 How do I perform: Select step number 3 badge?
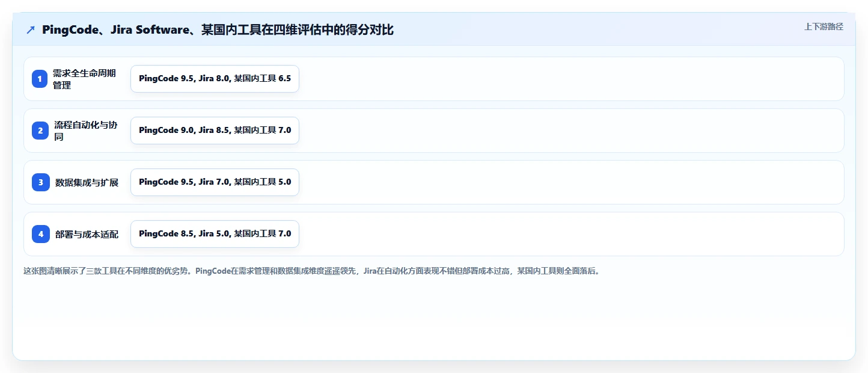click(x=41, y=182)
